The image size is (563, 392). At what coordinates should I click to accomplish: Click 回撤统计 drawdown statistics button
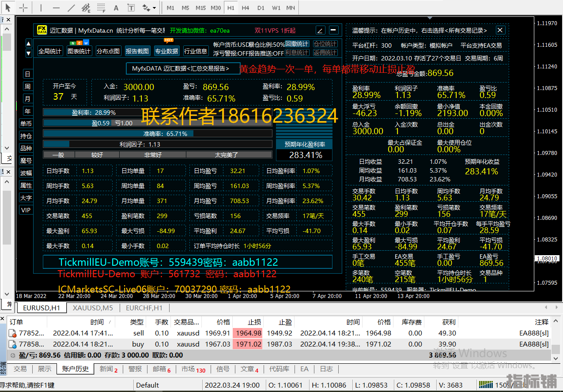pyautogui.click(x=297, y=44)
